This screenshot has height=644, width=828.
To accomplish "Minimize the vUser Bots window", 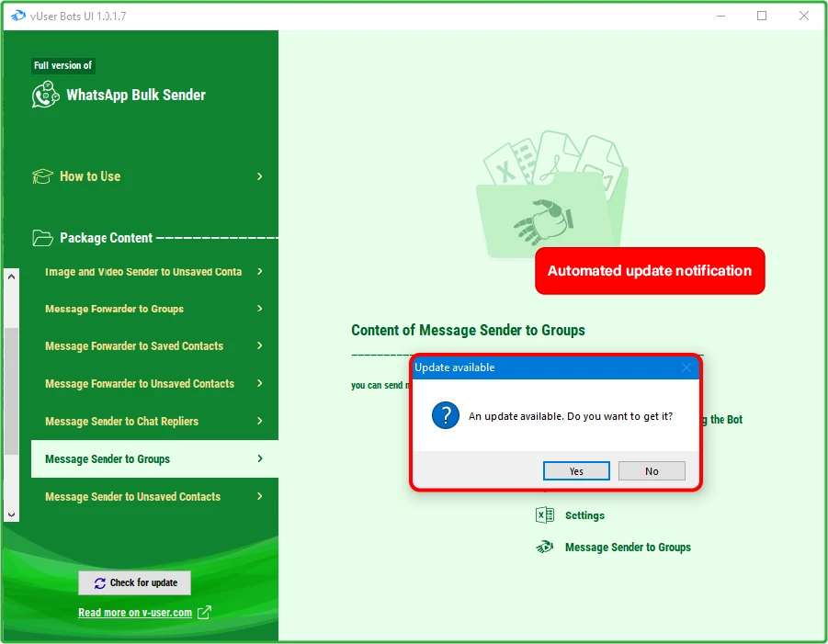I will coord(720,16).
